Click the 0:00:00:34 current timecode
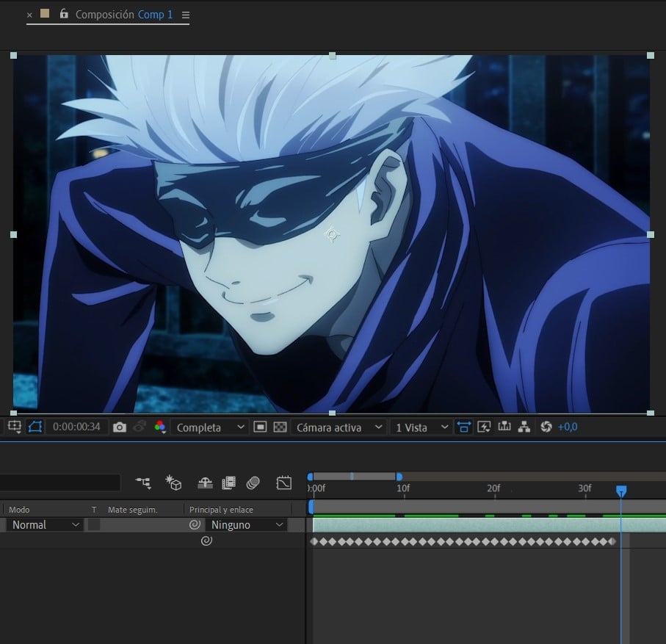Screen dimensions: 666x644 coord(76,427)
